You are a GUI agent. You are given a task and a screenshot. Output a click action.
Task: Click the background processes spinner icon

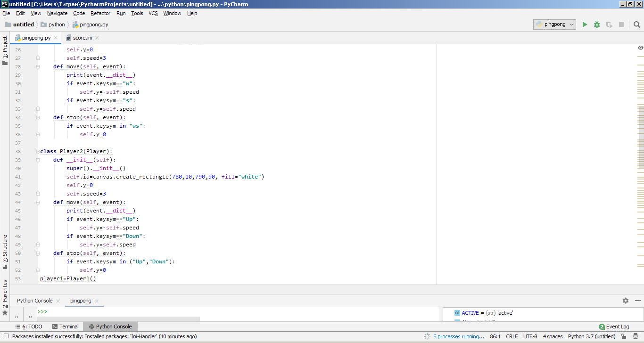pyautogui.click(x=427, y=336)
